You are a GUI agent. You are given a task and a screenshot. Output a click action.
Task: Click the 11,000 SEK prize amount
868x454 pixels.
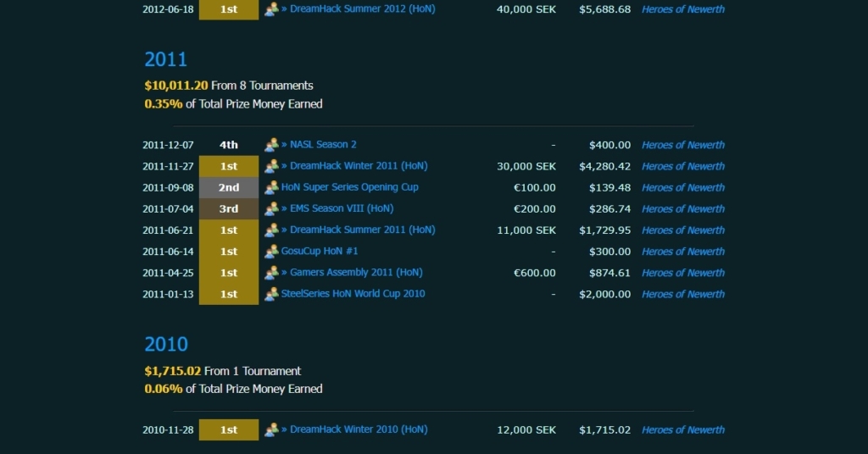[526, 230]
